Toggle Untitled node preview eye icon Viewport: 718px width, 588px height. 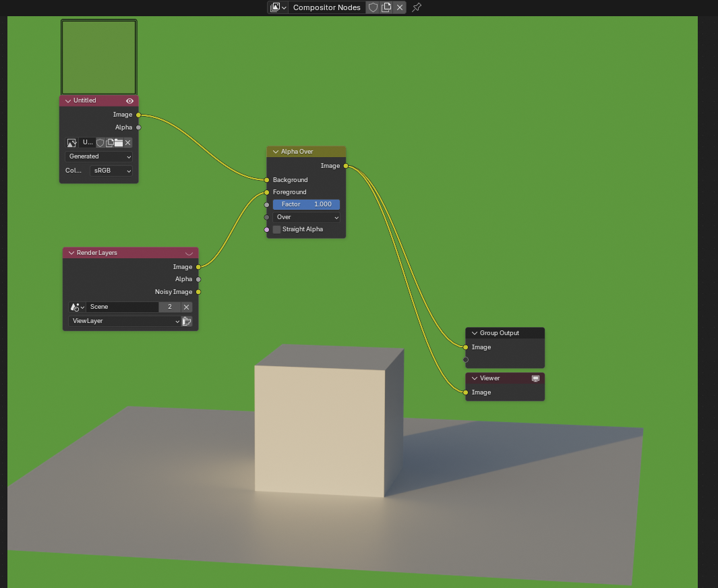point(129,100)
